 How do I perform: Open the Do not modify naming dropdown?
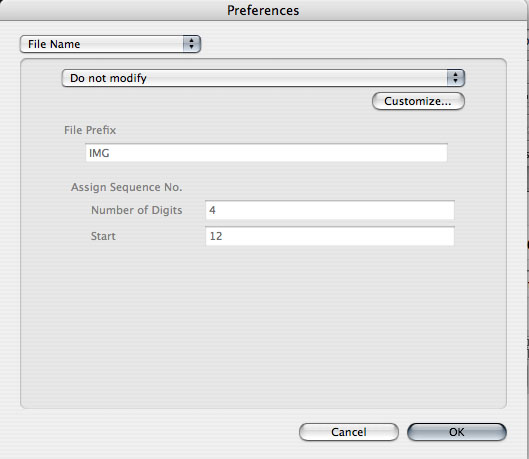pos(263,78)
